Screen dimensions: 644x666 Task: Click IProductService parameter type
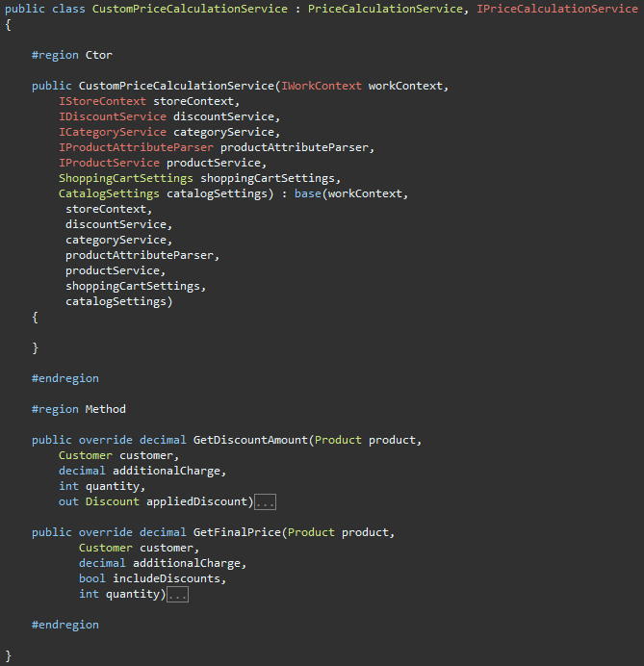point(109,163)
